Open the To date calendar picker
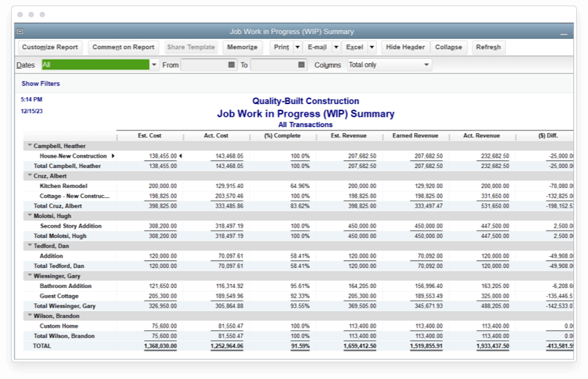 (302, 65)
